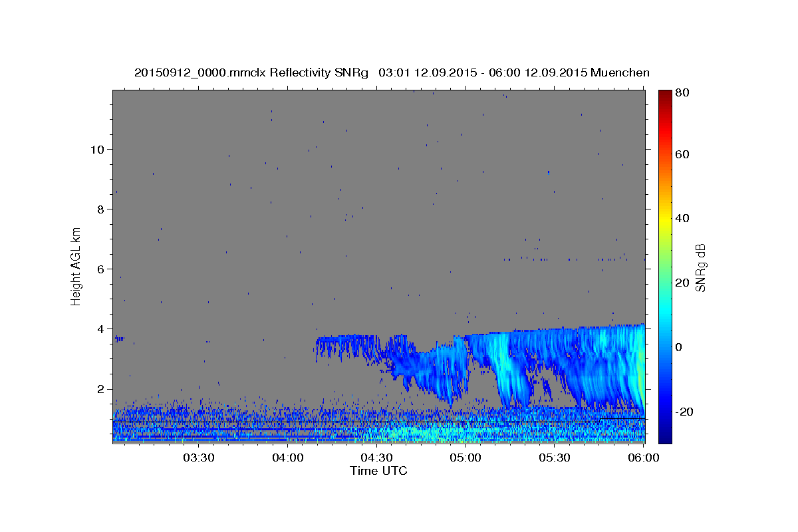The height and width of the screenshot is (532, 798).
Task: Click the 'Time UTC' x-axis label
Action: pyautogui.click(x=378, y=471)
